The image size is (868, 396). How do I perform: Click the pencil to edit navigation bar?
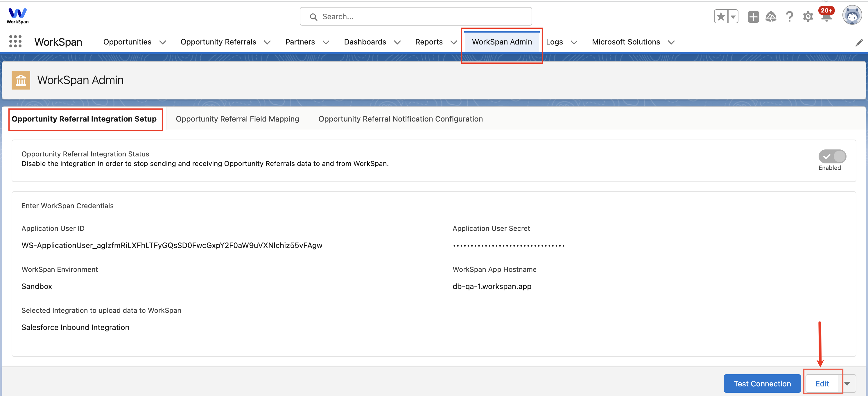tap(859, 42)
